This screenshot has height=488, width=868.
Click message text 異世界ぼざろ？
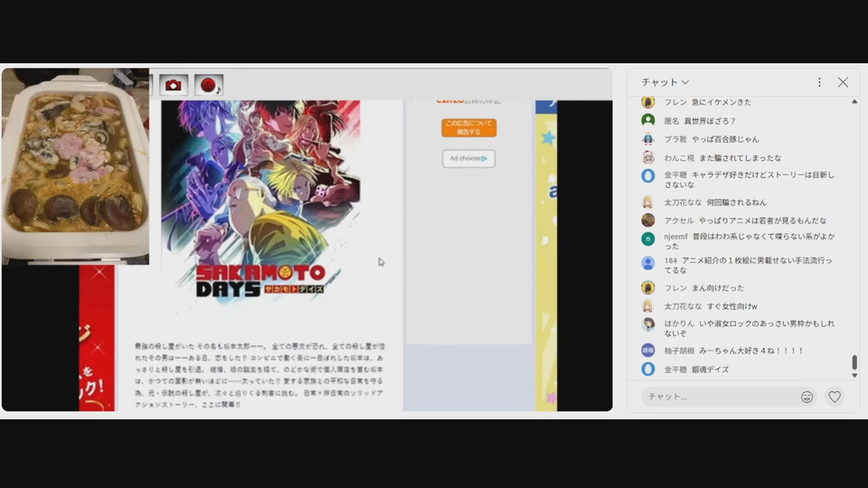coord(710,120)
